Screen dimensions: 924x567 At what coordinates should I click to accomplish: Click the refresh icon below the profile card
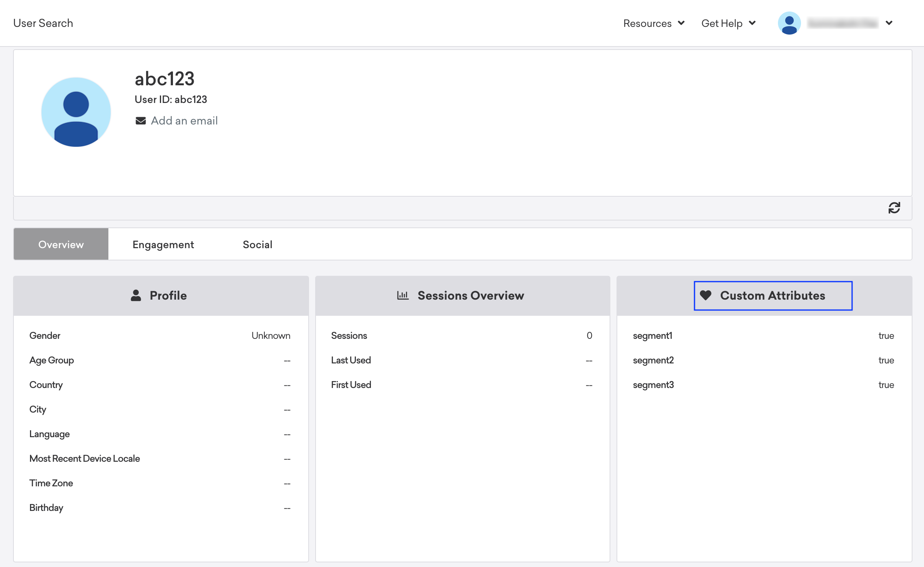tap(894, 208)
